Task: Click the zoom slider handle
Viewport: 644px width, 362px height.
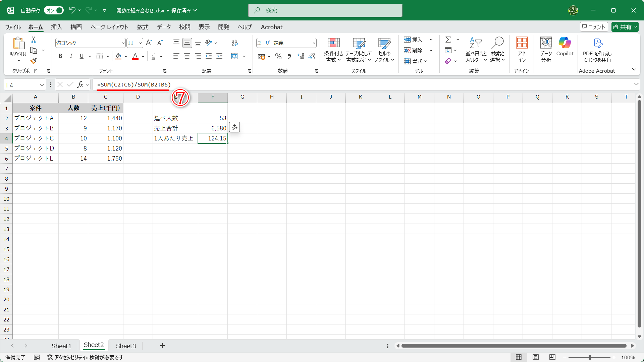Action: [589, 358]
